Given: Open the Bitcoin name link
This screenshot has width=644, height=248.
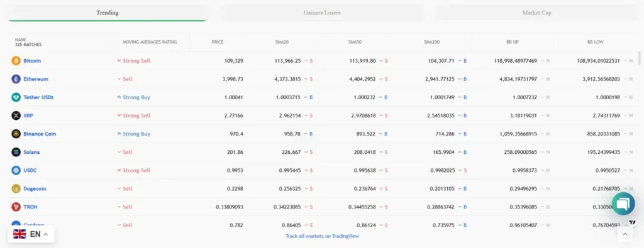Looking at the screenshot, I should pos(32,61).
